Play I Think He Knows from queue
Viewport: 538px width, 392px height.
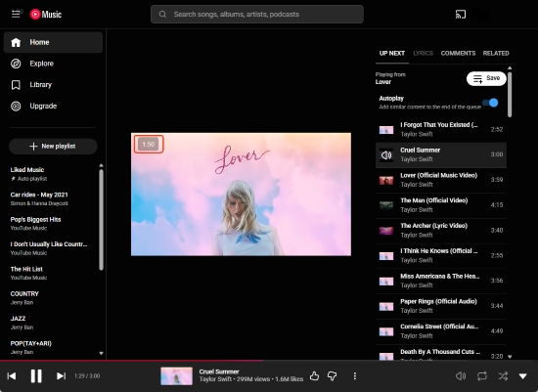441,256
